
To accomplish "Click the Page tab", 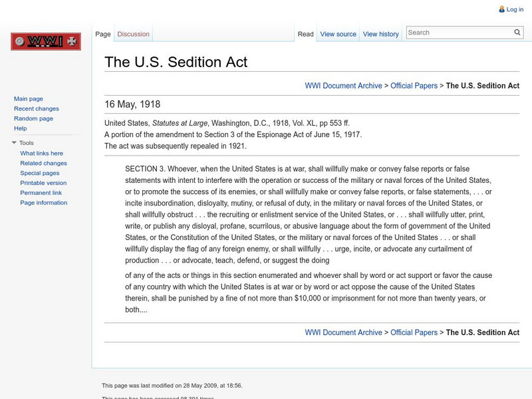I will (103, 34).
